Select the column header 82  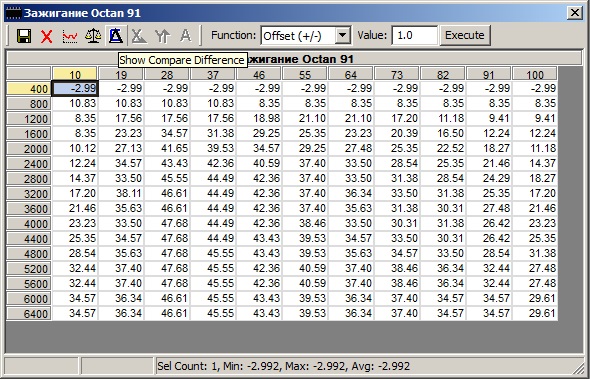point(442,74)
